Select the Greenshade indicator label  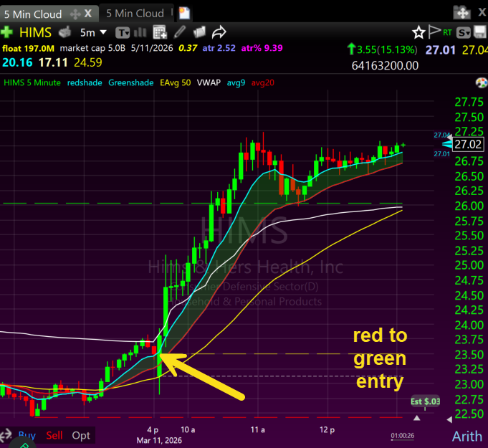pos(130,83)
